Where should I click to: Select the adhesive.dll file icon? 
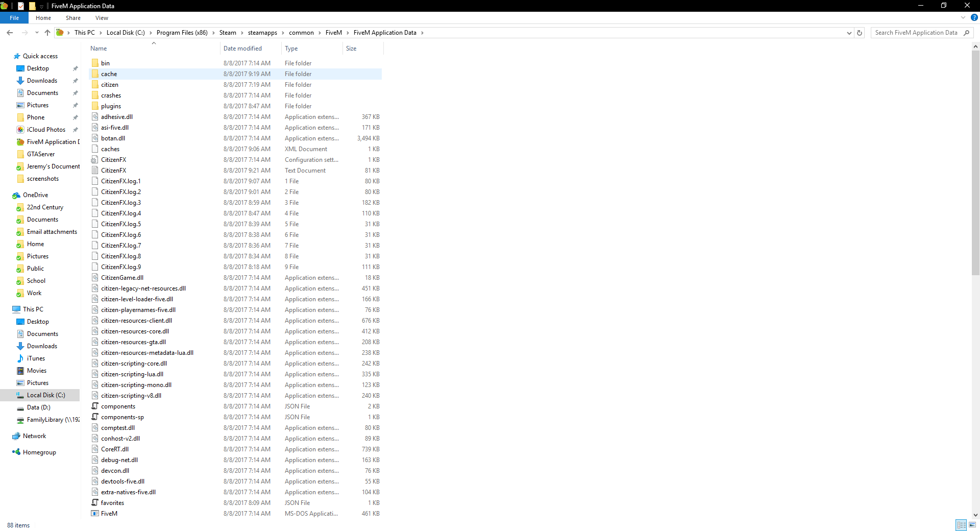coord(95,117)
